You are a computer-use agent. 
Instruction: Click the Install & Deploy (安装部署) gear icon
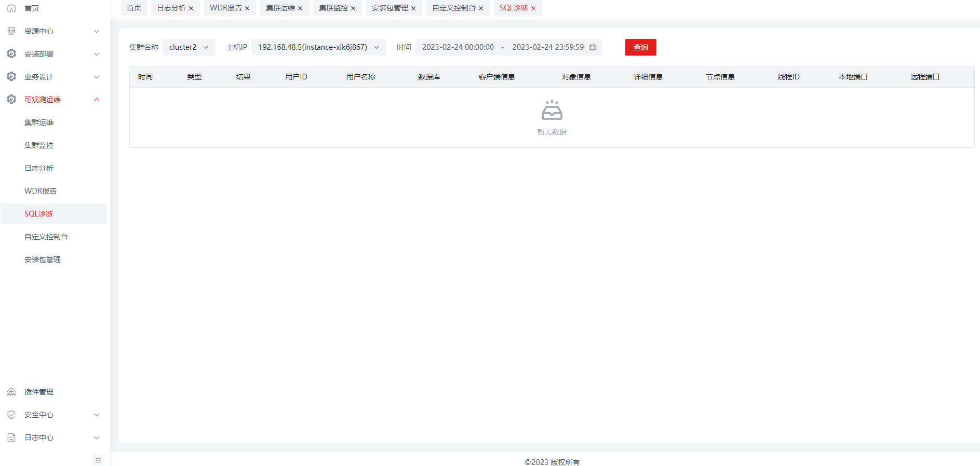[x=11, y=54]
